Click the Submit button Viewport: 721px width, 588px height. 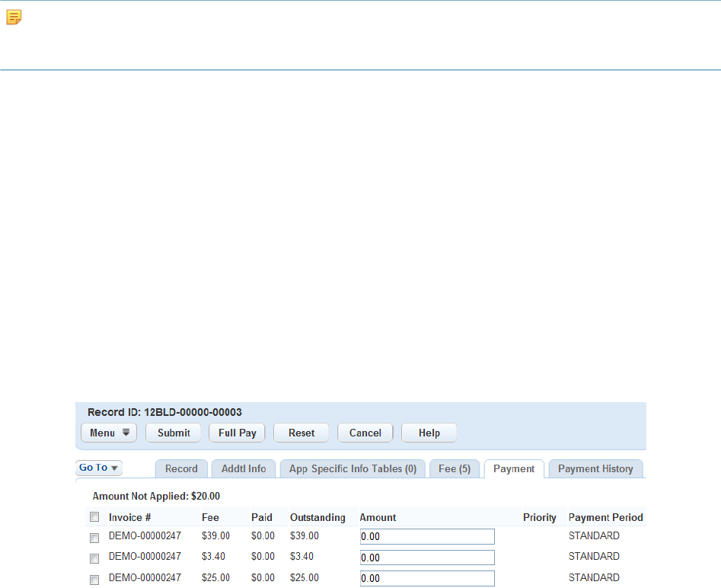[174, 433]
